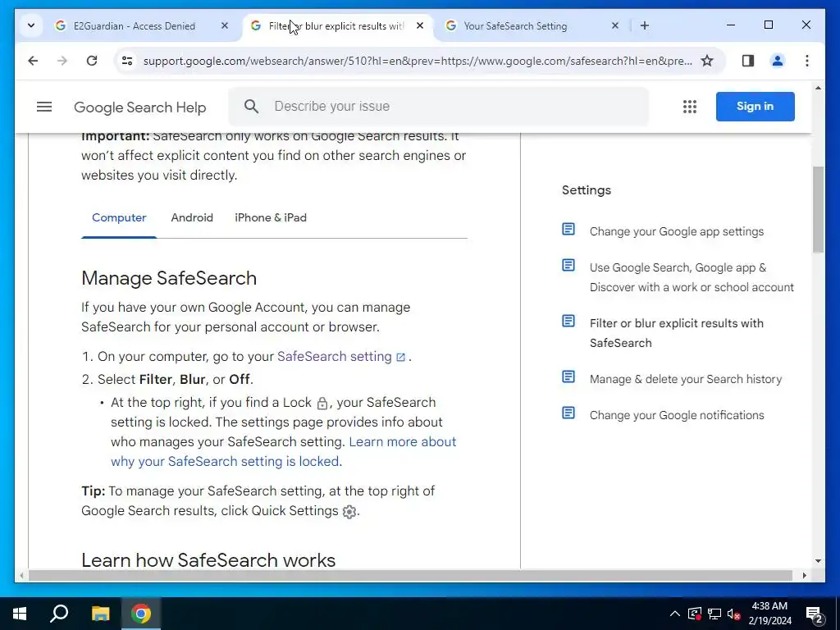840x630 pixels.
Task: Open Windows taskbar search
Action: pos(59,614)
